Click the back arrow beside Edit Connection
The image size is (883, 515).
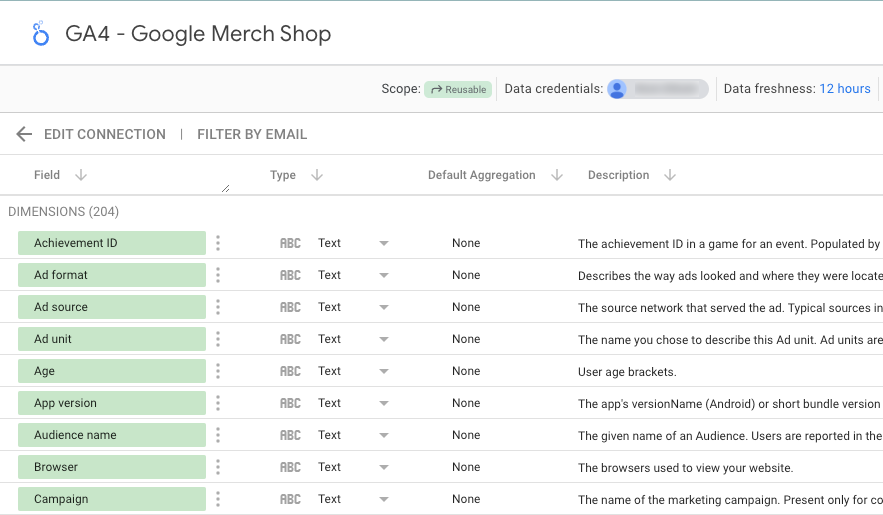(x=24, y=134)
